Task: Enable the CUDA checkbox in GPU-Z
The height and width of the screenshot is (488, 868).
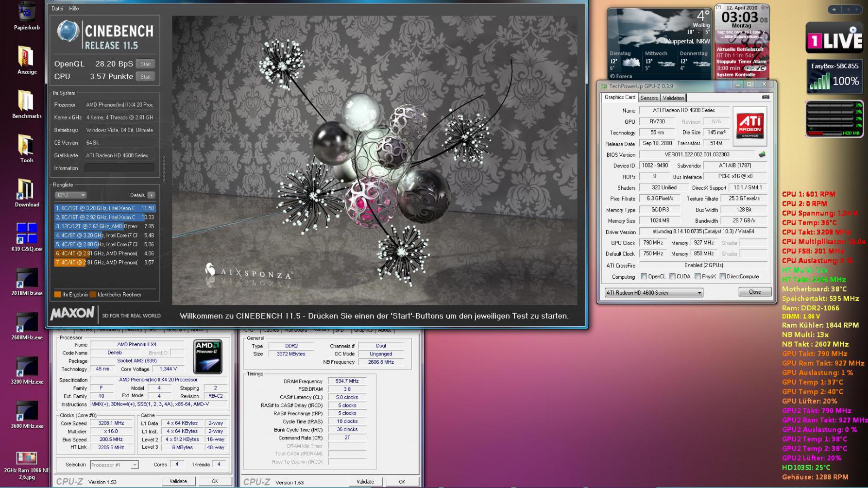Action: pos(672,277)
